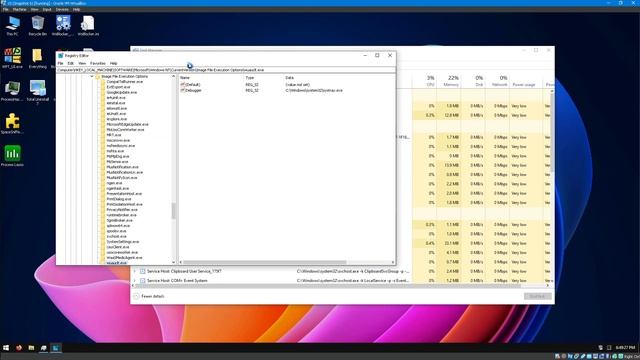The image size is (640, 360).
Task: Click the registry values horizontal scrollbar
Action: tap(265, 262)
